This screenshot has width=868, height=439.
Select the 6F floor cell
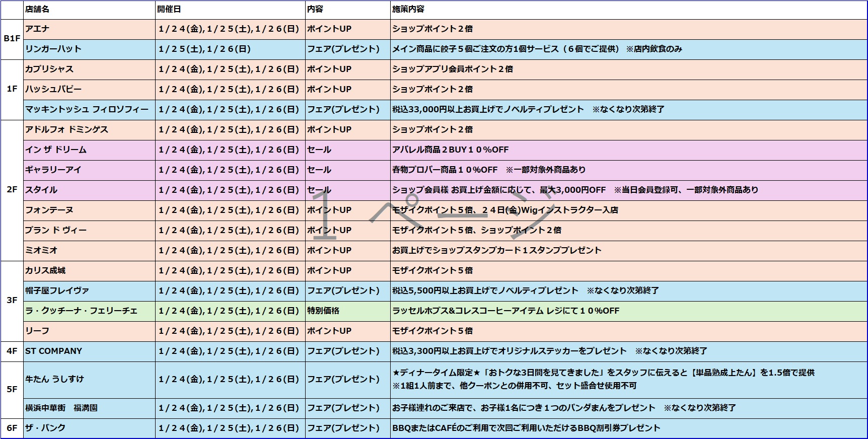12,428
